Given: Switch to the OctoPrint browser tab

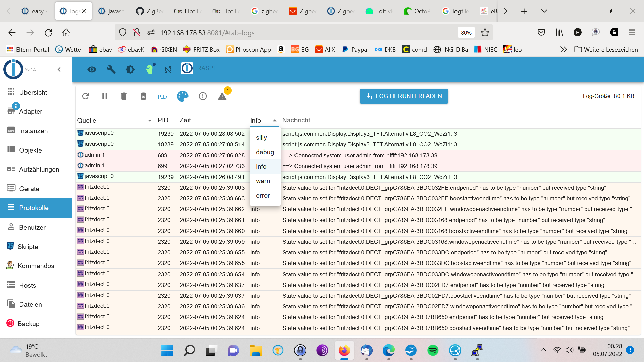Looking at the screenshot, I should [418, 11].
